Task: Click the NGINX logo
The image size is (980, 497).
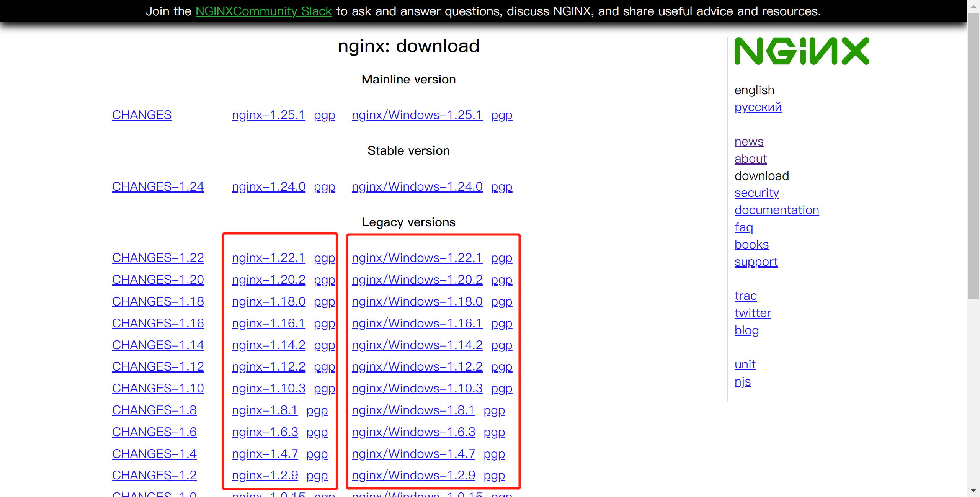Action: click(801, 51)
